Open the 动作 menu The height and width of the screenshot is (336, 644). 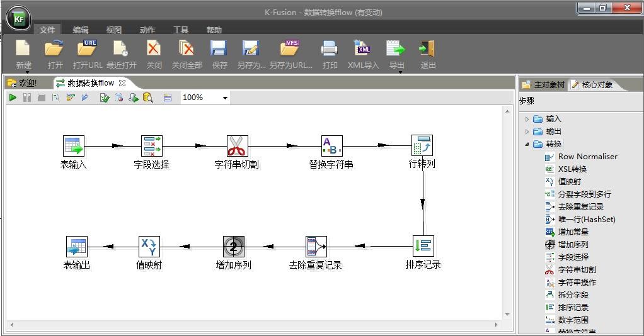147,30
